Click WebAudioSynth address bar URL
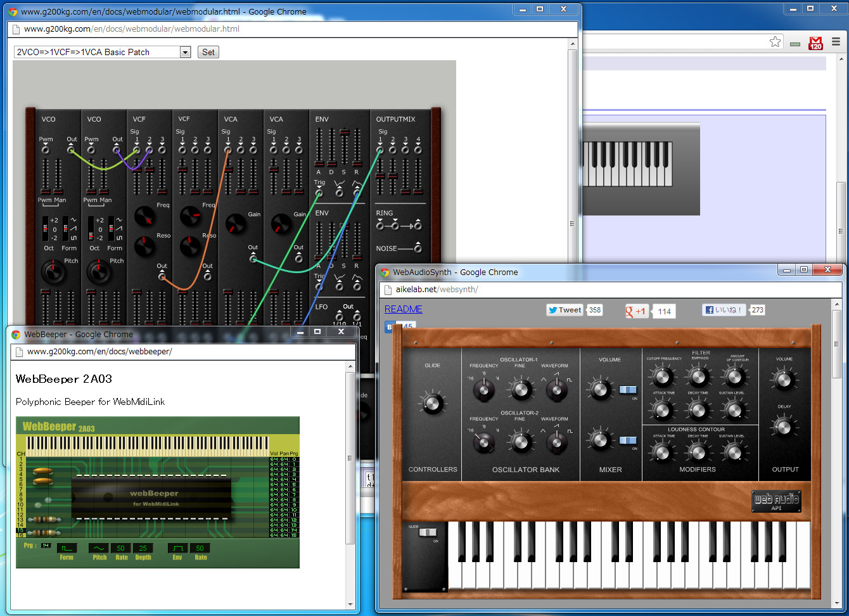849x616 pixels. [437, 289]
